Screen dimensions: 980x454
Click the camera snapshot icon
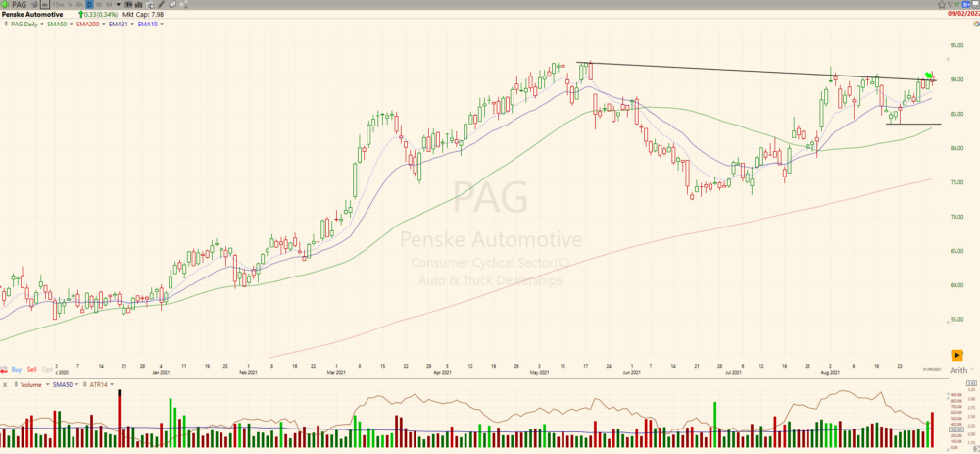tap(150, 5)
